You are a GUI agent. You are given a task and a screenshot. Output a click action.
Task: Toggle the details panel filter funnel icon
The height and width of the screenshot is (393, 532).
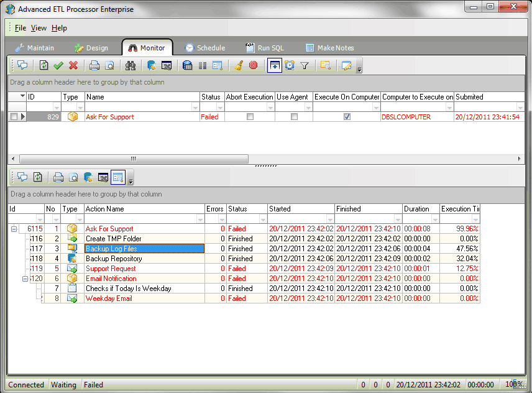coord(303,65)
